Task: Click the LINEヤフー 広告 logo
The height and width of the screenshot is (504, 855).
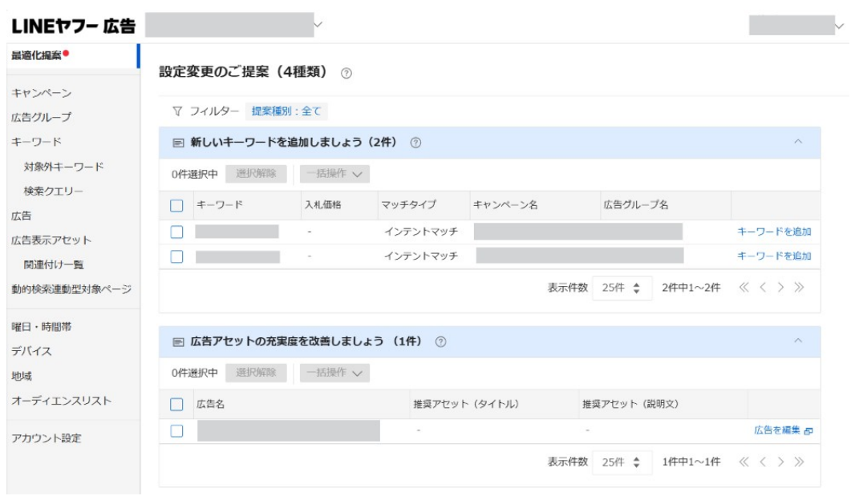Action: point(73,26)
